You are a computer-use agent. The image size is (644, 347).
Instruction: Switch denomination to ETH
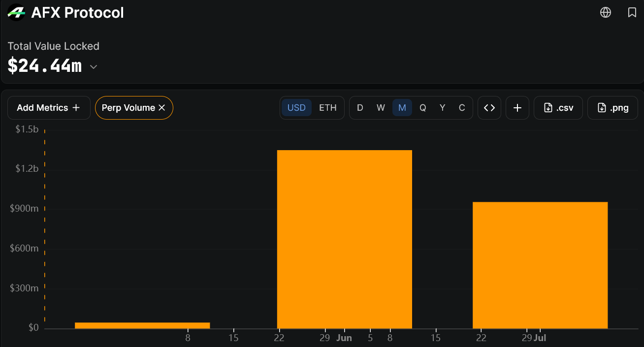point(328,108)
